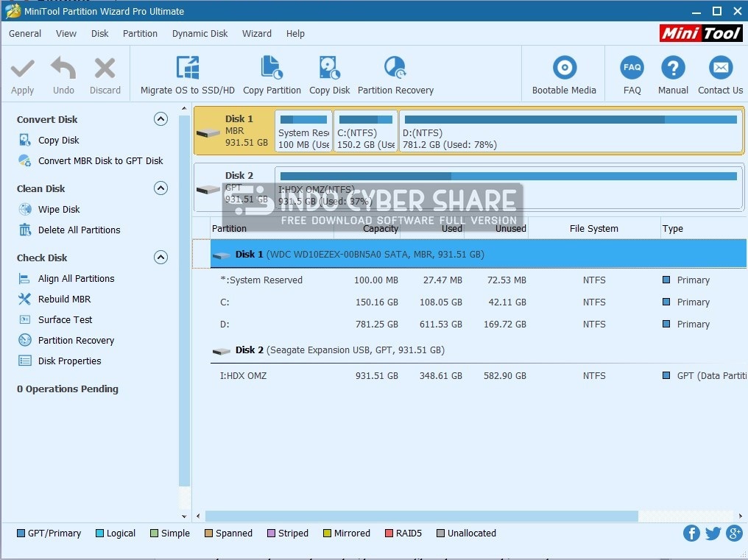Discard pending changes with the X icon
This screenshot has height=560, width=748.
(105, 77)
